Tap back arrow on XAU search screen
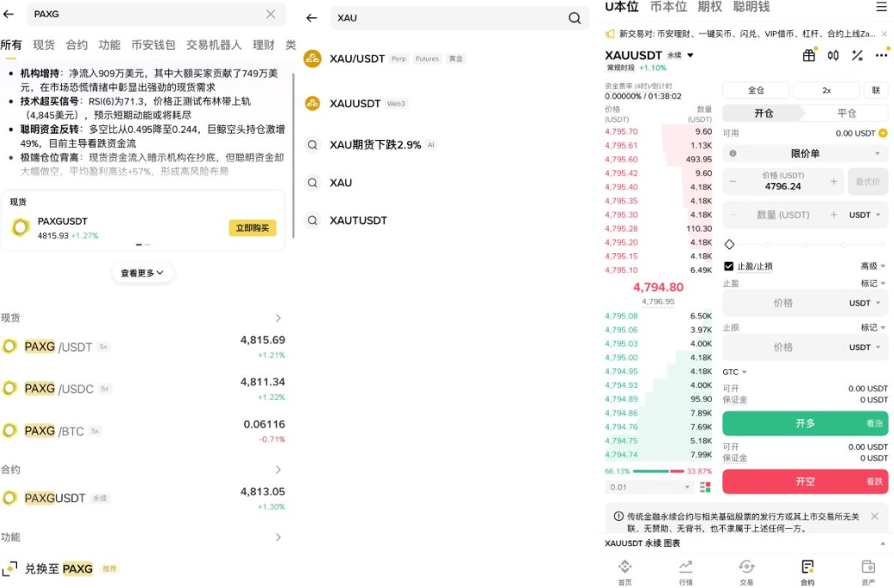This screenshot has height=588, width=894. [311, 18]
